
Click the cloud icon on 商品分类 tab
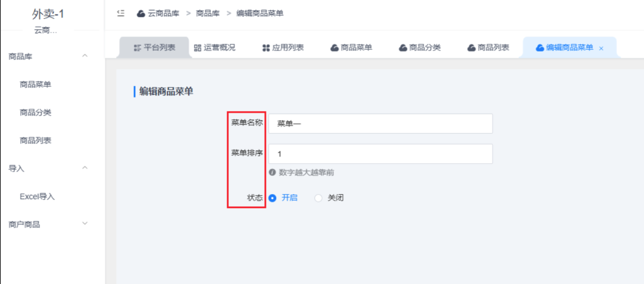(x=403, y=48)
